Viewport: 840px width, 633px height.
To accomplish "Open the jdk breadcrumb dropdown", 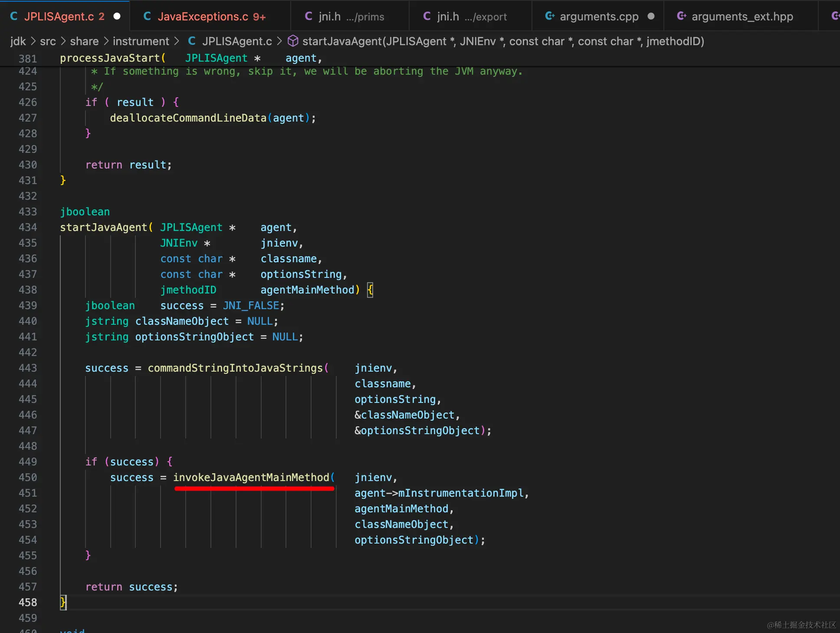I will [x=18, y=41].
